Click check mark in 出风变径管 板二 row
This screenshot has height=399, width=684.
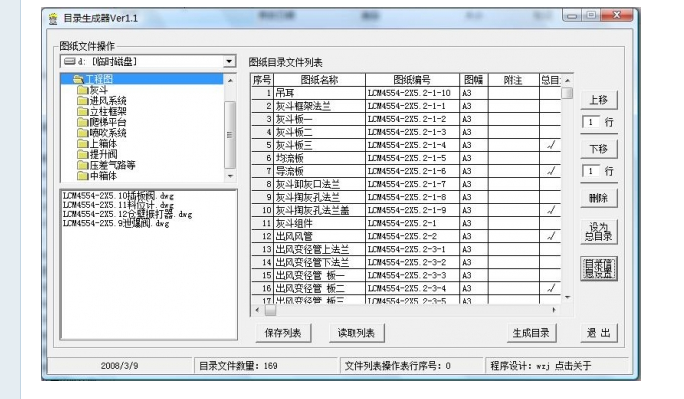point(551,288)
